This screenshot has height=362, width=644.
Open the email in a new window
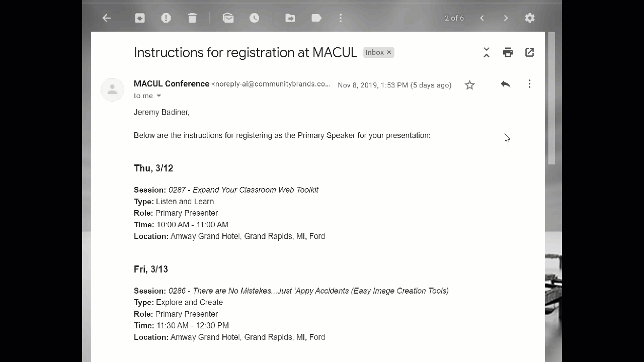click(530, 52)
